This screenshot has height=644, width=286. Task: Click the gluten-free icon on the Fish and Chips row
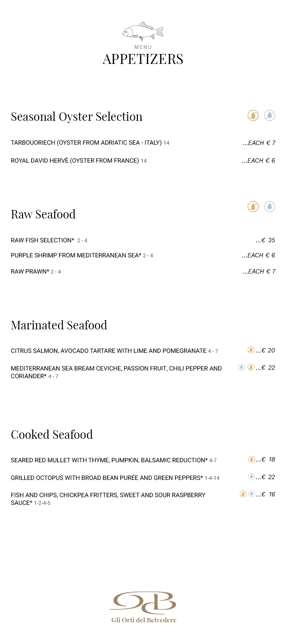tap(243, 494)
